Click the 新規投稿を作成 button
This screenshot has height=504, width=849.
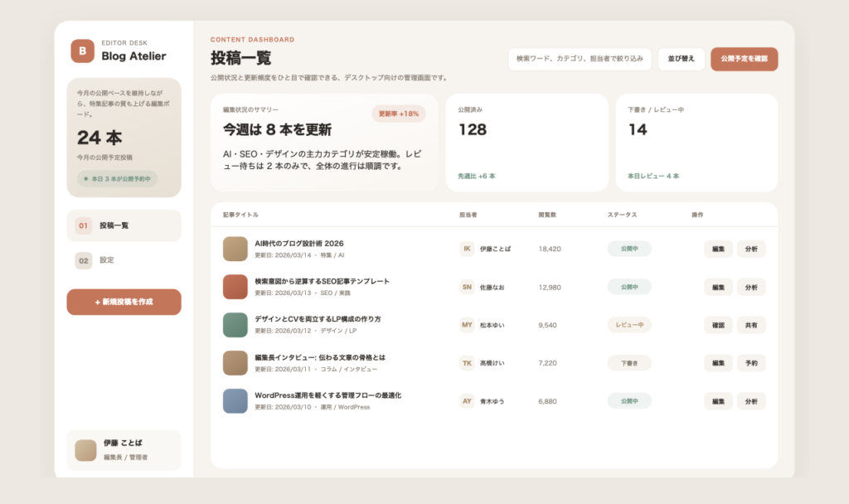tap(124, 302)
